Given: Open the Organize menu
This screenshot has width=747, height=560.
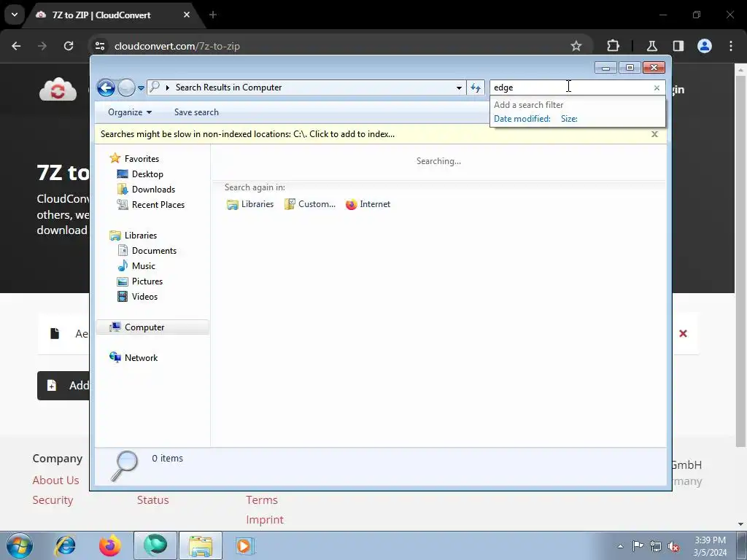Looking at the screenshot, I should (130, 112).
